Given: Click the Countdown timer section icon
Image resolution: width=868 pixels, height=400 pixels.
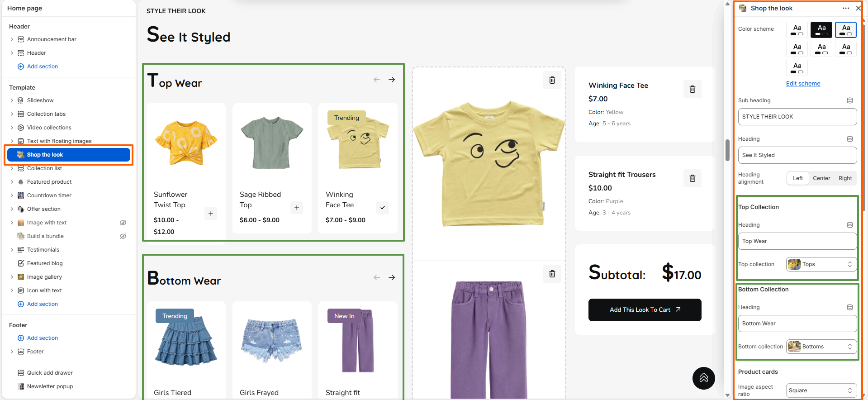Looking at the screenshot, I should click(20, 195).
